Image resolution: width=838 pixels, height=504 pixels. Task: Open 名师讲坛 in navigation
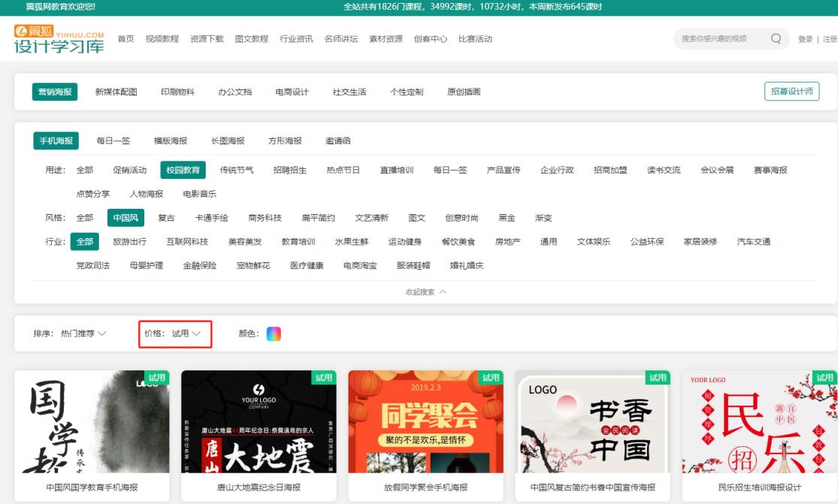point(341,39)
